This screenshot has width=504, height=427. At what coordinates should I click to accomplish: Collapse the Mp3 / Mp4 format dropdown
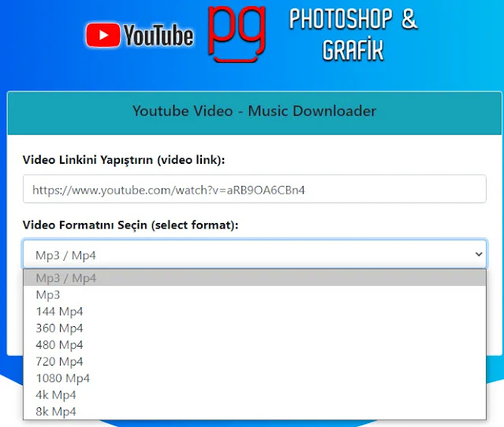point(255,254)
